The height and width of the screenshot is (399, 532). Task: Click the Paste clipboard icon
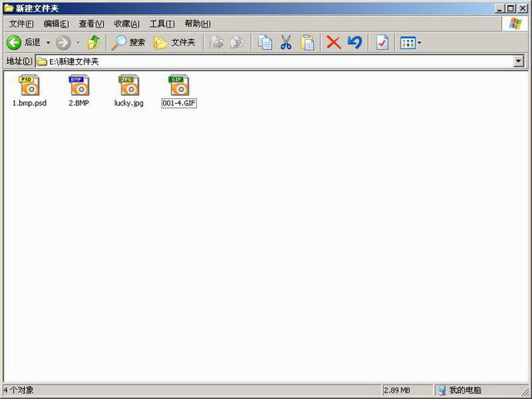click(307, 42)
